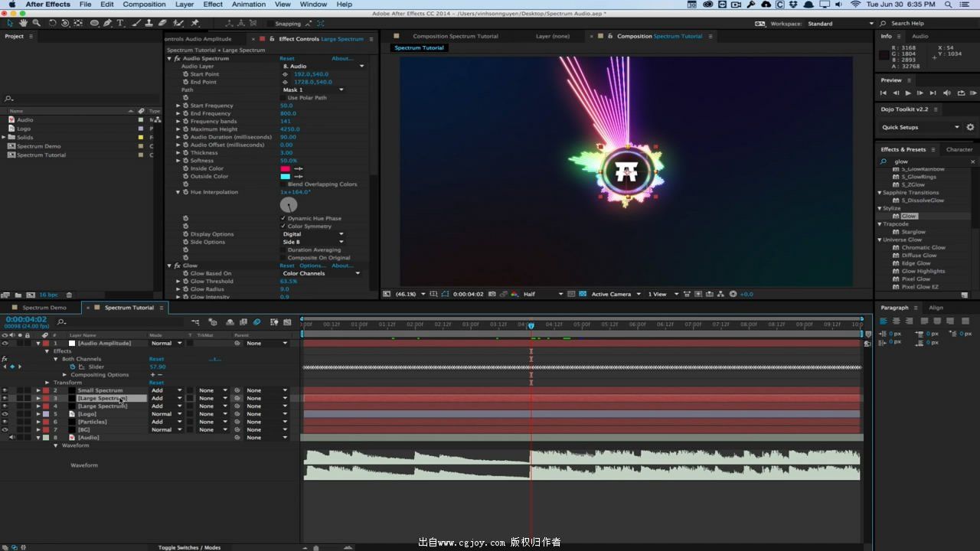Switch to the Character panel tab
The width and height of the screenshot is (980, 551).
pyautogui.click(x=959, y=149)
